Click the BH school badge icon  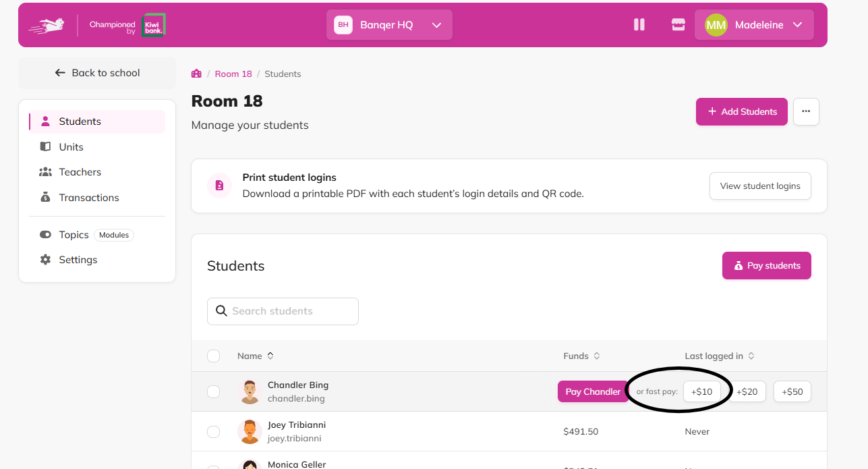click(x=343, y=25)
